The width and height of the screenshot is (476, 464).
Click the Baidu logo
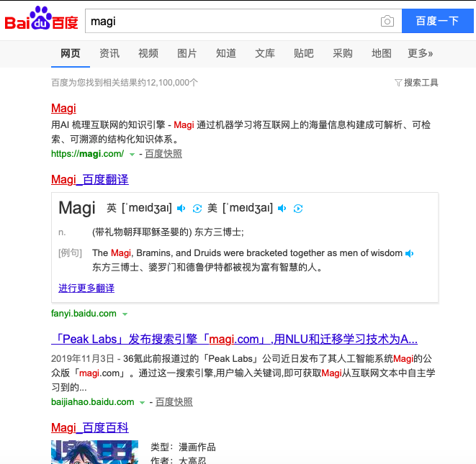[41, 18]
